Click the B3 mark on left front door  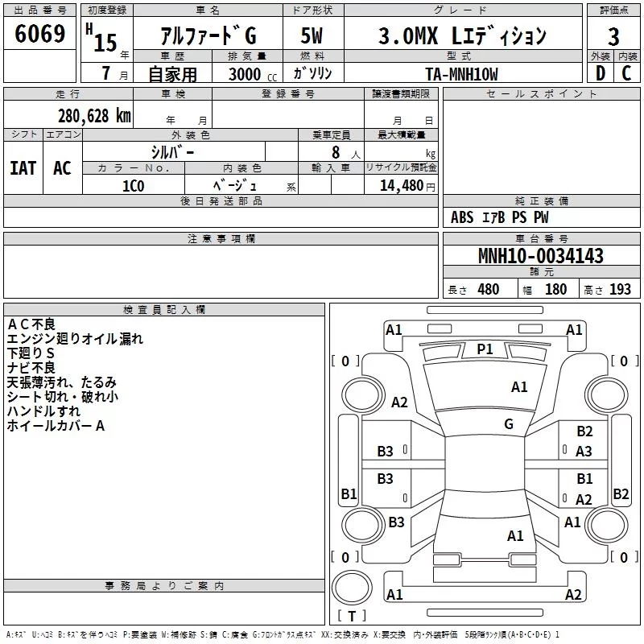(385, 451)
